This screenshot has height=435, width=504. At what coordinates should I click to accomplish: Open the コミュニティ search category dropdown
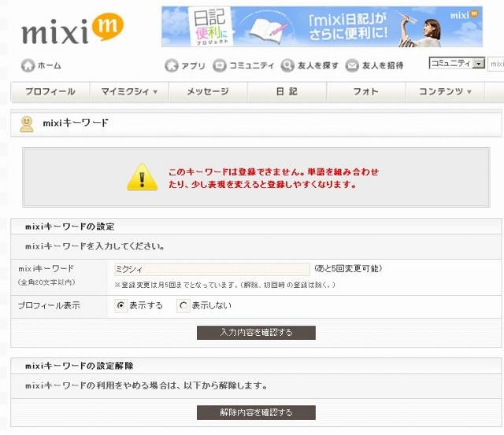[x=457, y=63]
